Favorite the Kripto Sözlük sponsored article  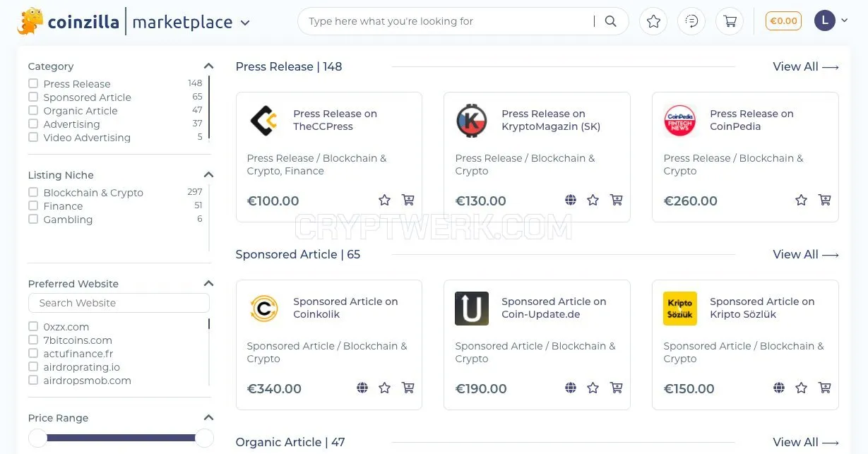(x=801, y=388)
